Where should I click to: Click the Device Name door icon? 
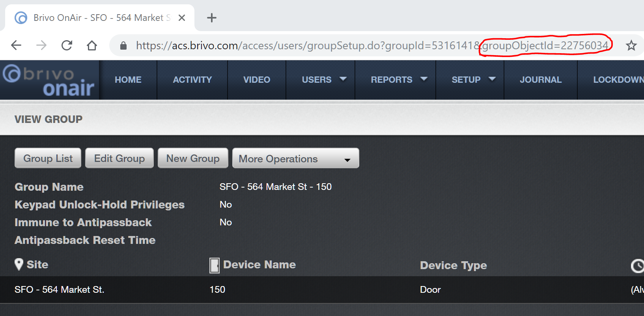214,266
